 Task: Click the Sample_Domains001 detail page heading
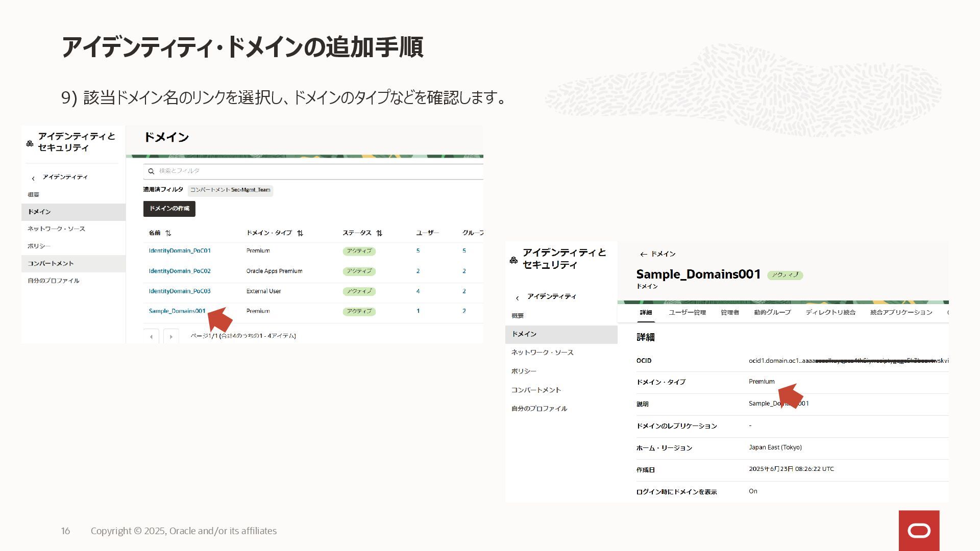[698, 274]
